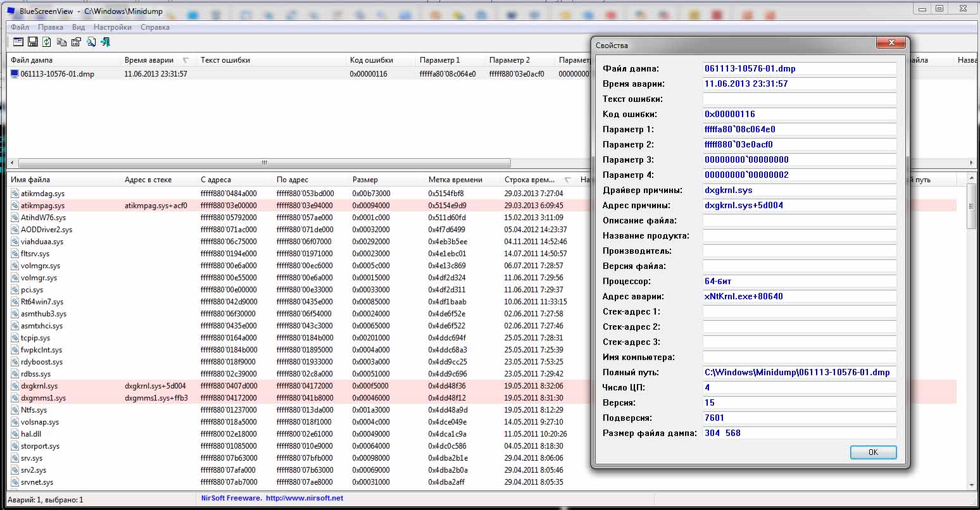Image resolution: width=980 pixels, height=510 pixels.
Task: Click the Find magnifier toolbar icon
Action: click(91, 42)
